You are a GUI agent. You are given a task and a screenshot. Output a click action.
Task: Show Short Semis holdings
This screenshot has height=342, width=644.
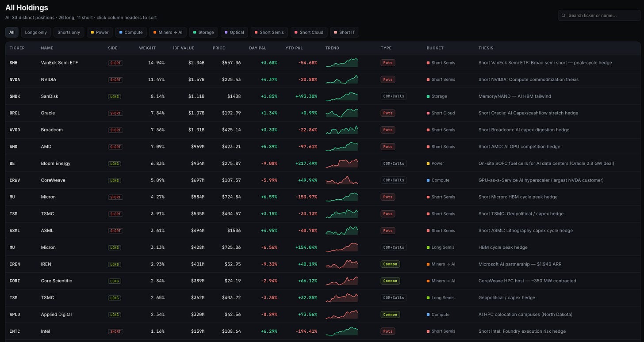[269, 32]
